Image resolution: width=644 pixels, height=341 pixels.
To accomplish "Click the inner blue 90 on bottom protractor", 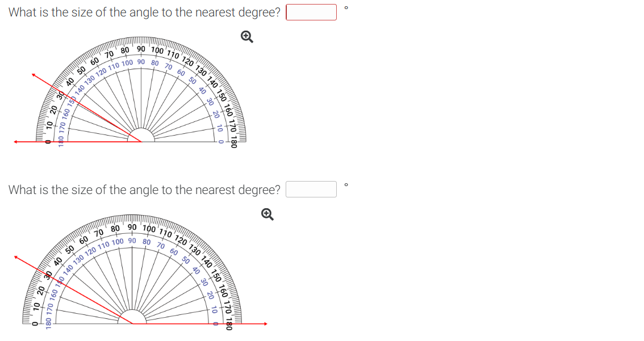I will pos(132,241).
